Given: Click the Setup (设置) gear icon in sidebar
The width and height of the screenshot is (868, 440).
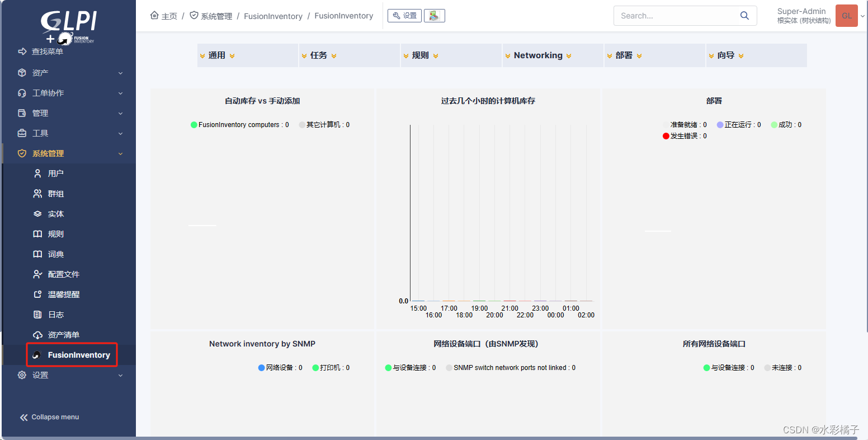Looking at the screenshot, I should [22, 375].
